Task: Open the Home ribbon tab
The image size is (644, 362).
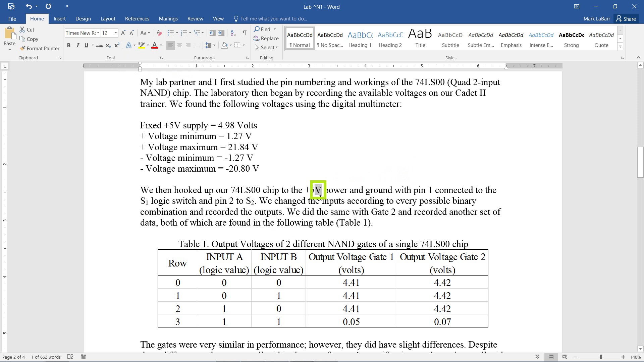Action: pyautogui.click(x=37, y=18)
